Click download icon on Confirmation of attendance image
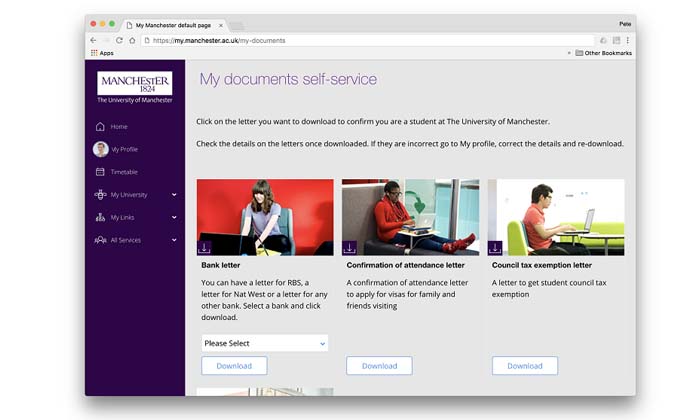 pyautogui.click(x=349, y=248)
